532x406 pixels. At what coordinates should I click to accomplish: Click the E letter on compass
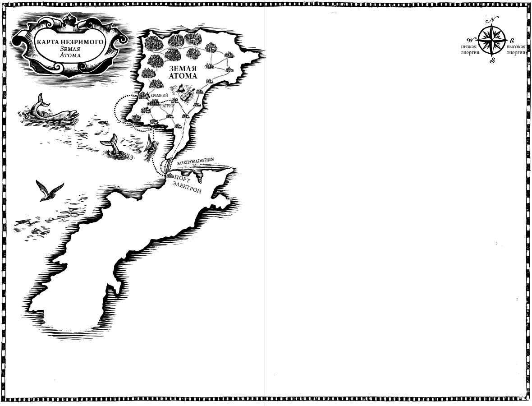(x=512, y=40)
